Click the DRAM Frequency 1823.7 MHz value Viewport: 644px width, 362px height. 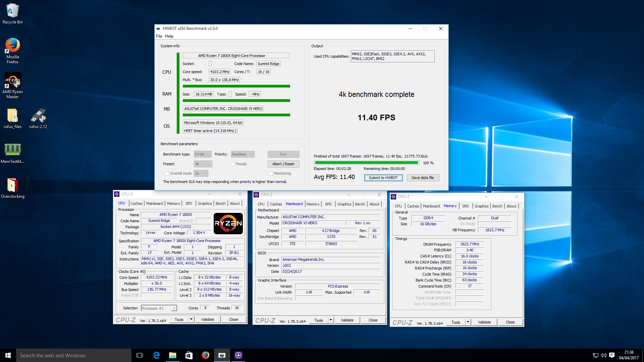point(470,244)
